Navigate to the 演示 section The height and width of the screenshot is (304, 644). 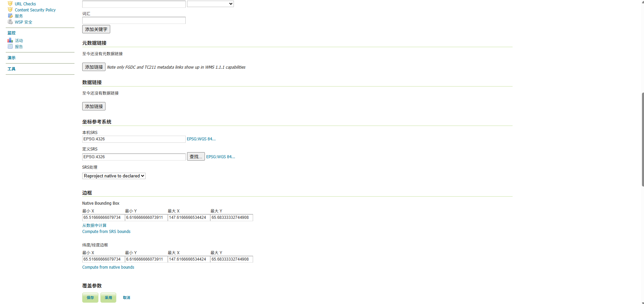(11, 58)
